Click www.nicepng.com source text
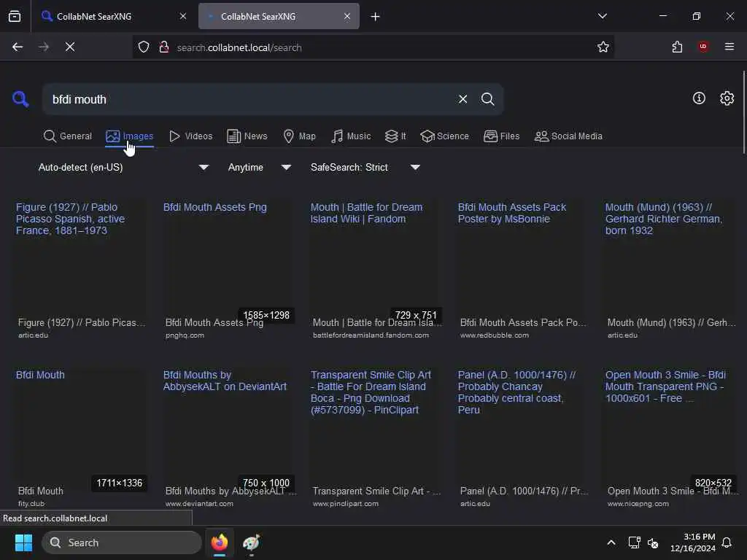The width and height of the screenshot is (747, 560). point(638,504)
